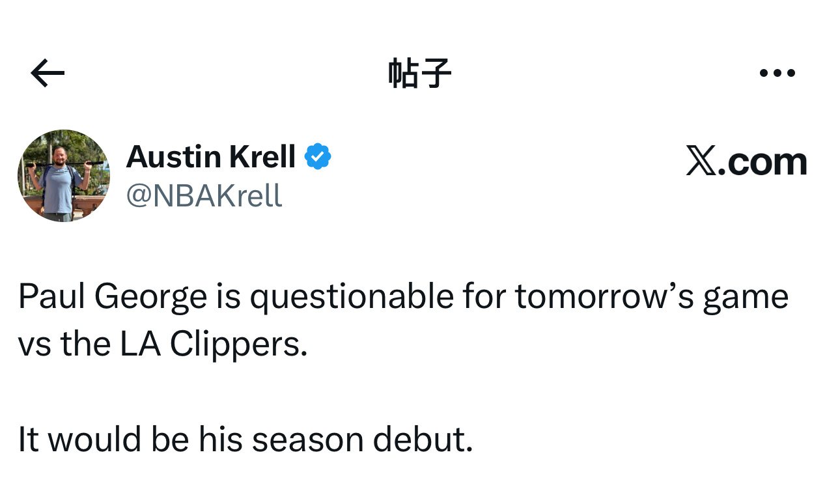Click the tweet text mentioning Paul George
The image size is (840, 504).
[404, 296]
